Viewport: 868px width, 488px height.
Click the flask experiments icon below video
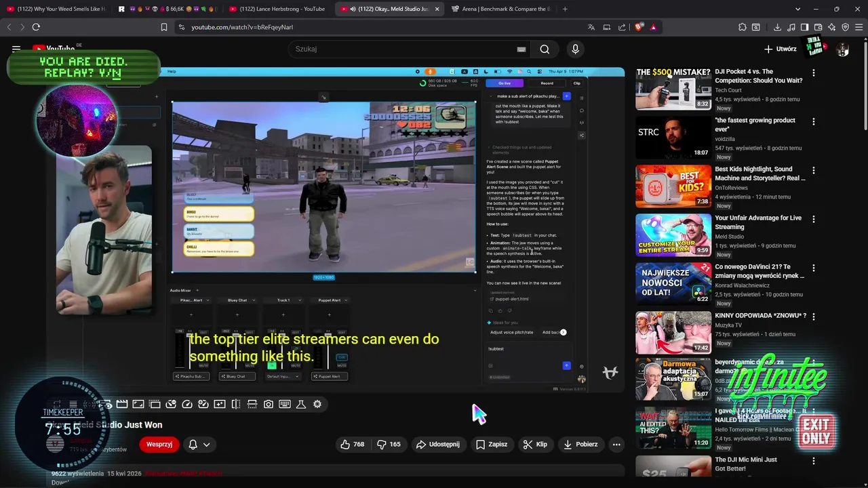point(301,404)
